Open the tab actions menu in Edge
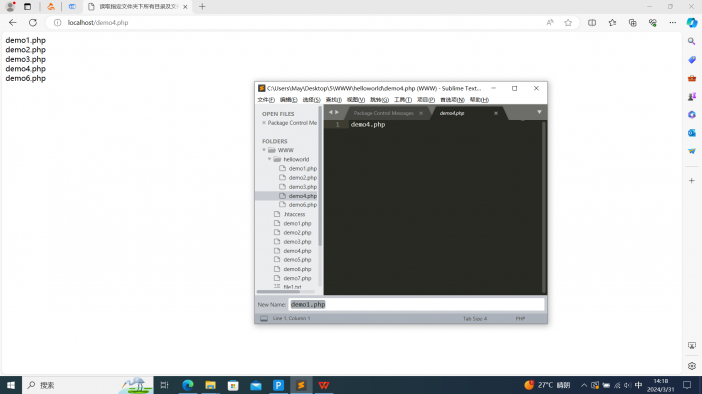 27,7
